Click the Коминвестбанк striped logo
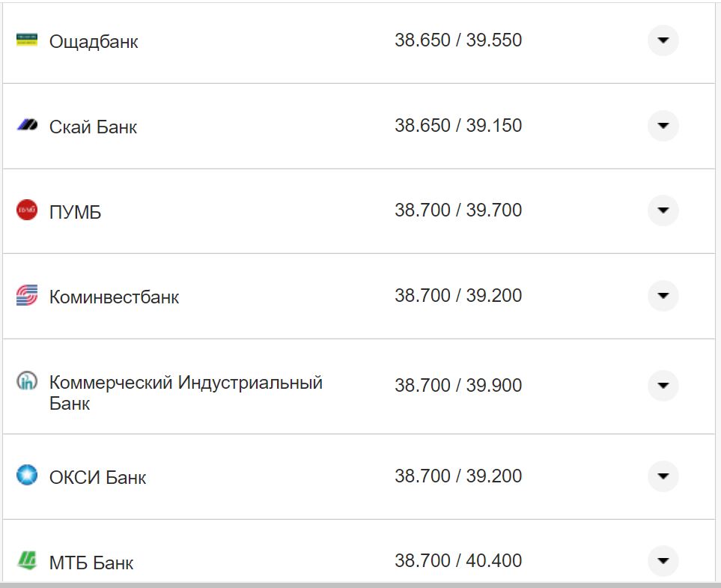 tap(27, 295)
